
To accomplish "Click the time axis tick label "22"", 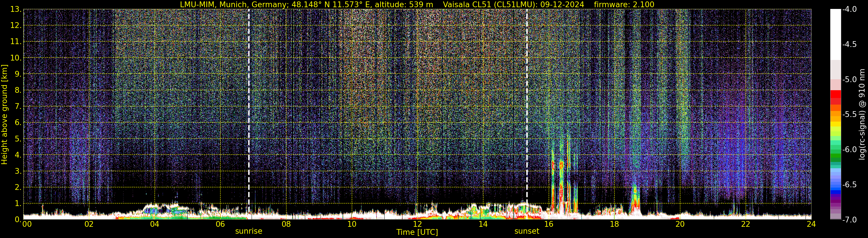I will coord(746,224).
